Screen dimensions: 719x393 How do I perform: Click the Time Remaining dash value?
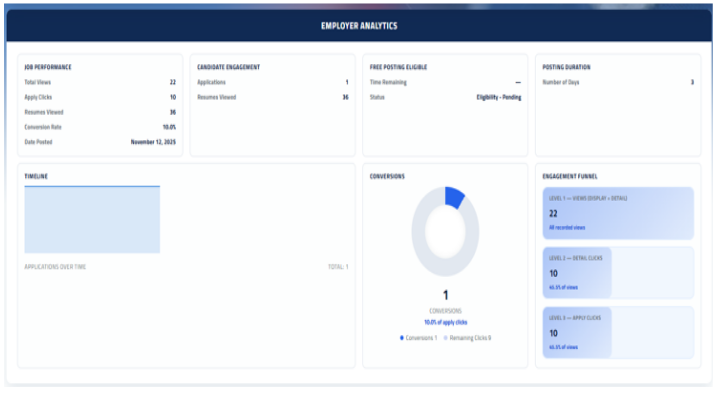coord(518,83)
